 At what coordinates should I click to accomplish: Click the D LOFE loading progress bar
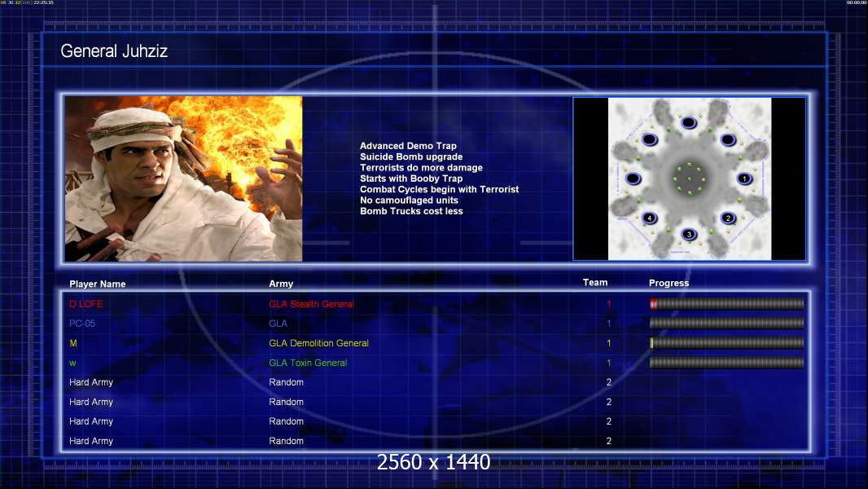point(726,303)
